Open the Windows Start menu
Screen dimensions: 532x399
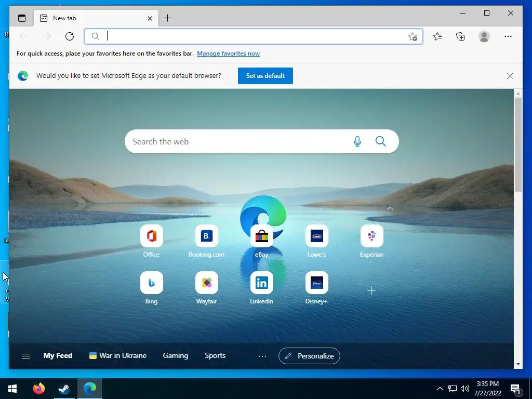tap(12, 389)
